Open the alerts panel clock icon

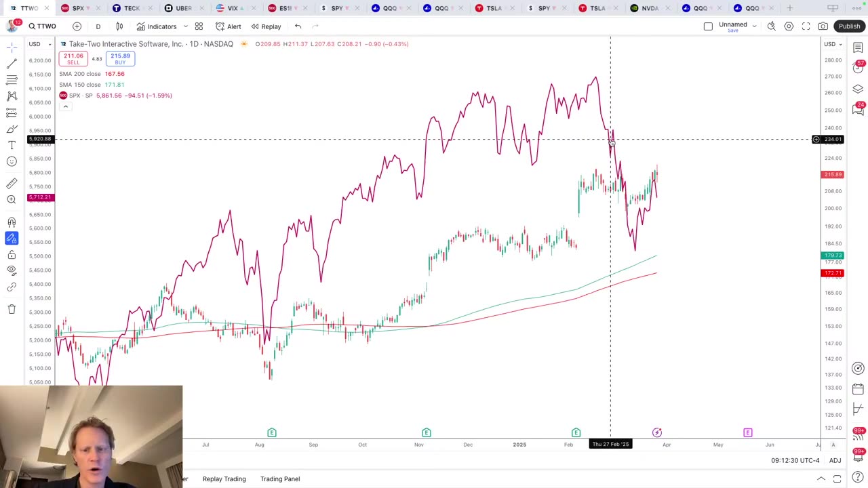(858, 66)
